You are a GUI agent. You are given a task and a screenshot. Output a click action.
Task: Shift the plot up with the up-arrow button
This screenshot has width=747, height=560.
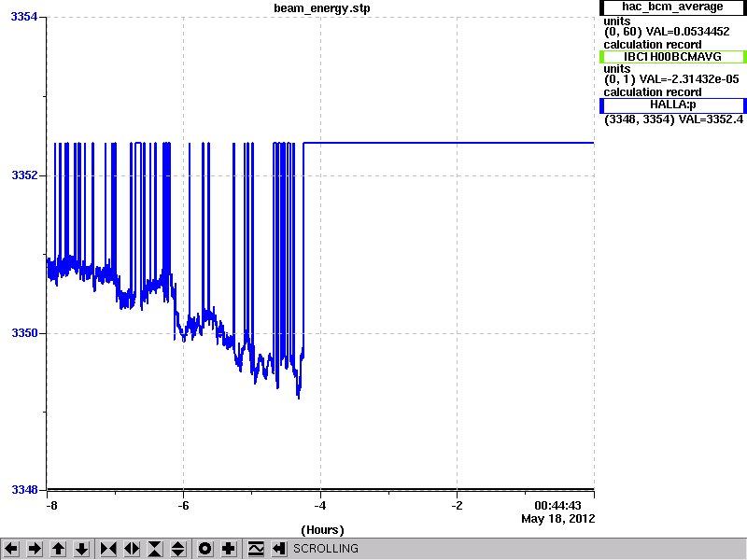pos(58,549)
